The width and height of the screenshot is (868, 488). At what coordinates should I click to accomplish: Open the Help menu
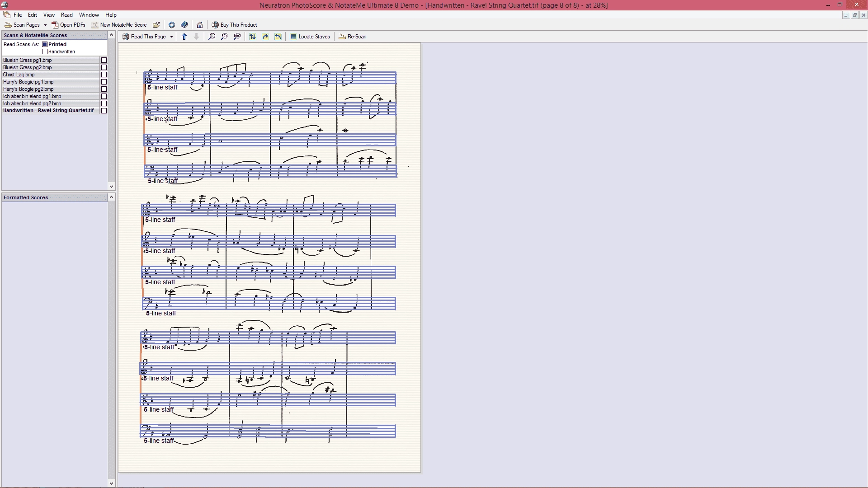coord(111,15)
